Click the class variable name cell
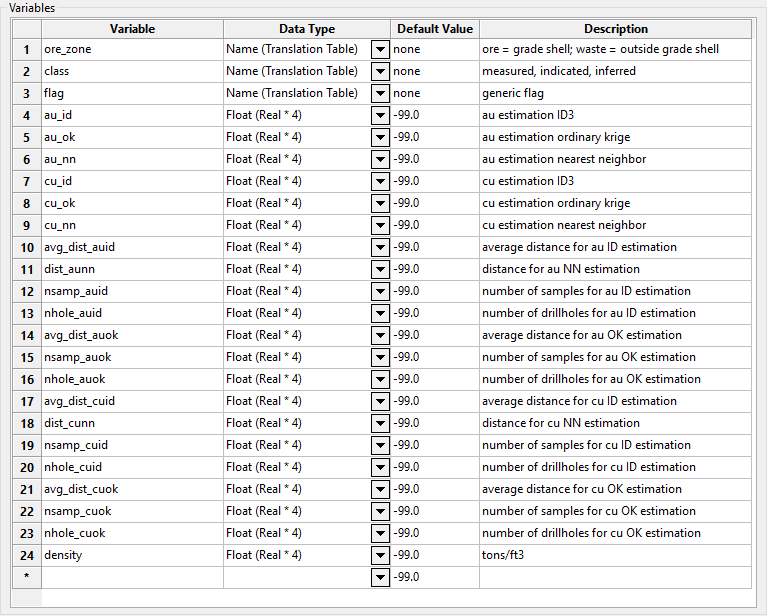 point(132,71)
